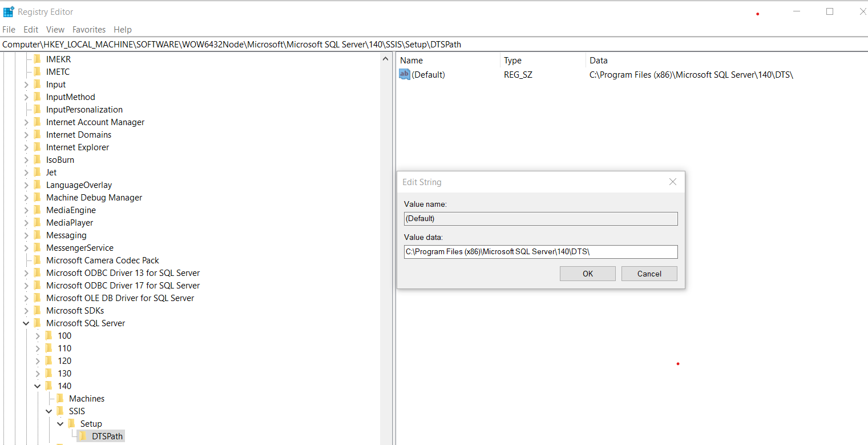The height and width of the screenshot is (445, 868).
Task: Collapse the Setup key
Action: click(x=60, y=424)
